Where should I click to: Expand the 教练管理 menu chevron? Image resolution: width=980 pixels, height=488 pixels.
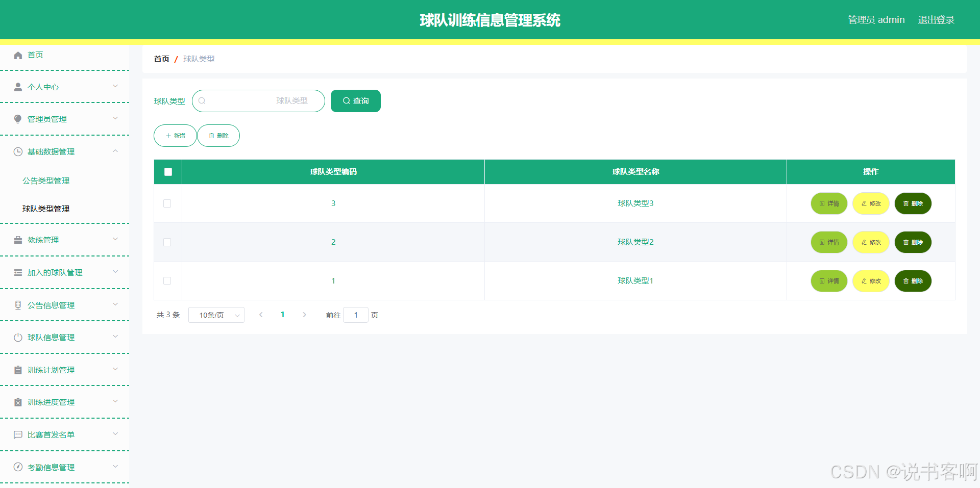point(115,239)
